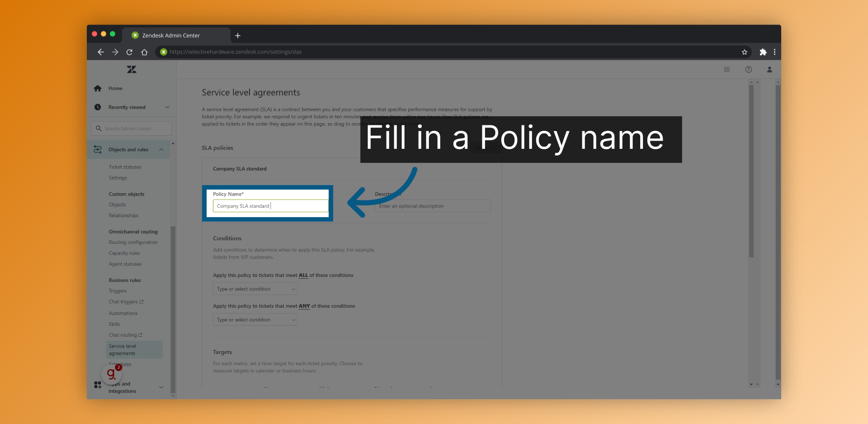The width and height of the screenshot is (868, 424).
Task: Open Home in sidebar
Action: (115, 88)
